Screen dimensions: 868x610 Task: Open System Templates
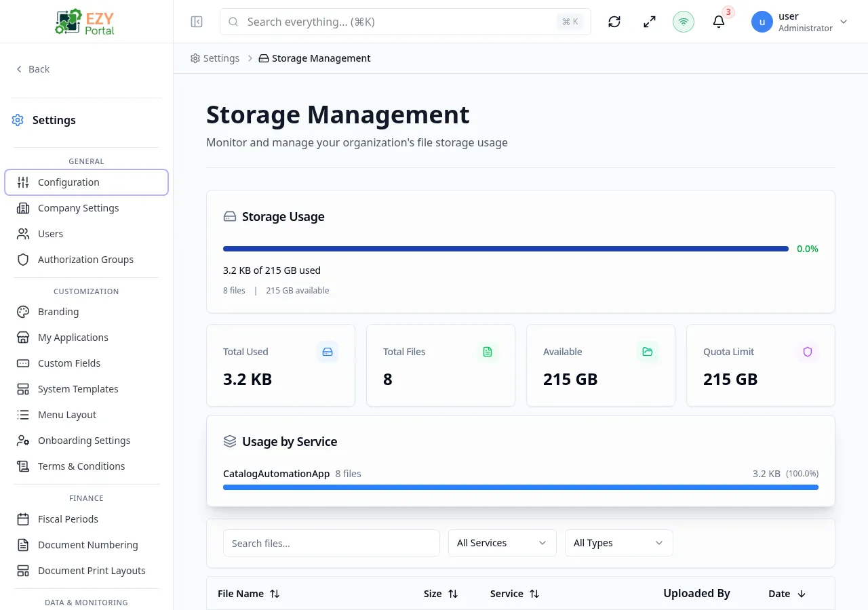pos(86,389)
